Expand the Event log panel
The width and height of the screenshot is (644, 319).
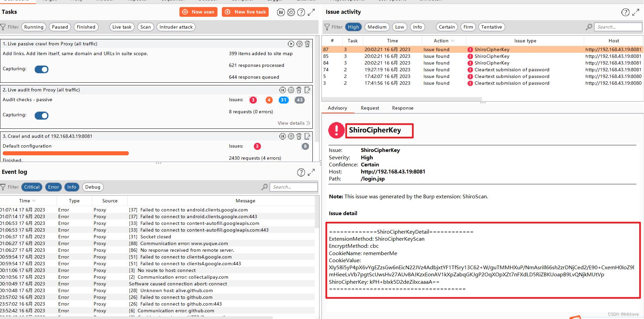(x=311, y=172)
